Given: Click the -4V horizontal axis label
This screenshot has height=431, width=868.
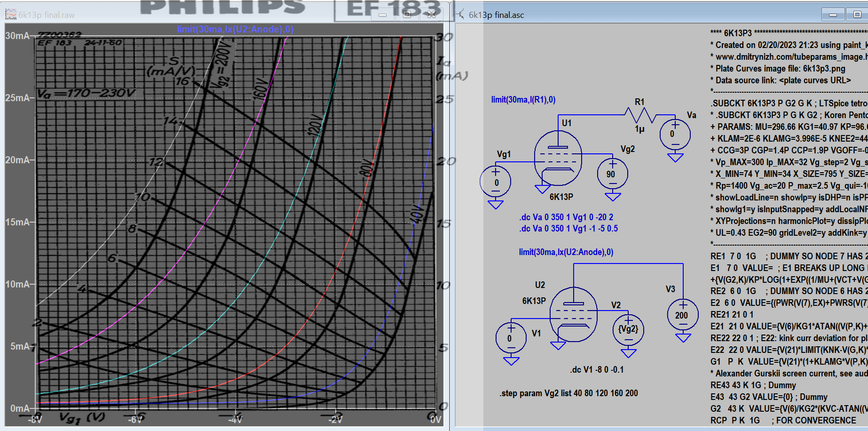Looking at the screenshot, I should tap(235, 419).
